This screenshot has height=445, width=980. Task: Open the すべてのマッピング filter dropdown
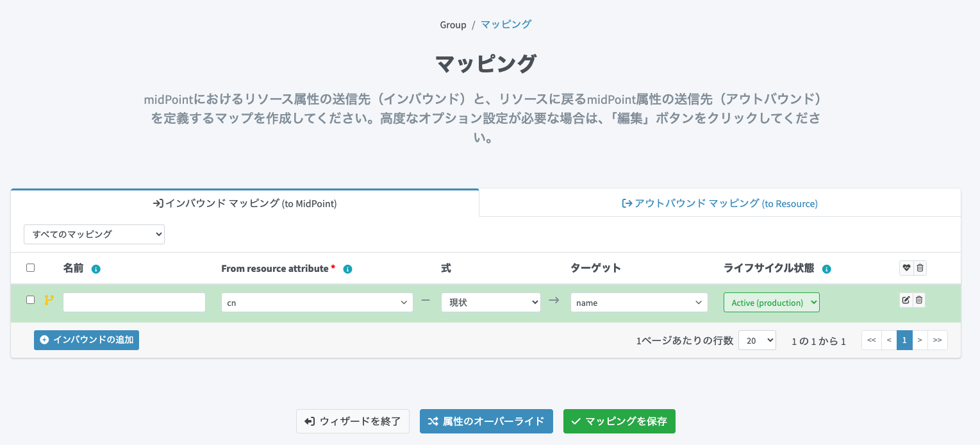pos(94,234)
